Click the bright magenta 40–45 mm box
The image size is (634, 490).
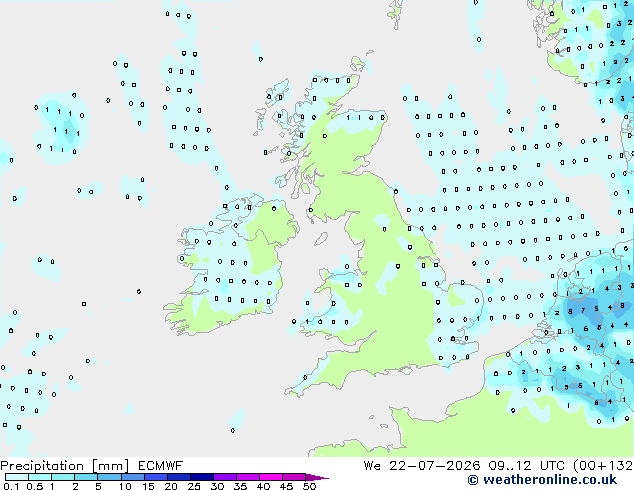[x=271, y=477]
